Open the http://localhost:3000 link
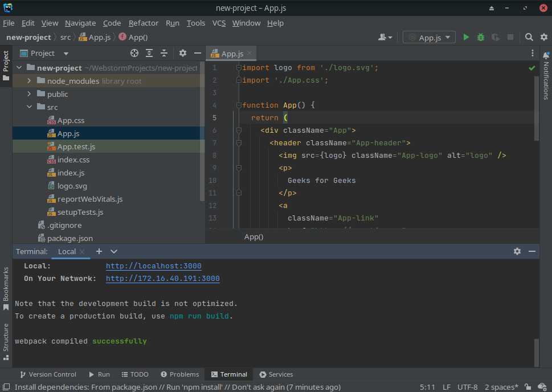 click(x=153, y=266)
